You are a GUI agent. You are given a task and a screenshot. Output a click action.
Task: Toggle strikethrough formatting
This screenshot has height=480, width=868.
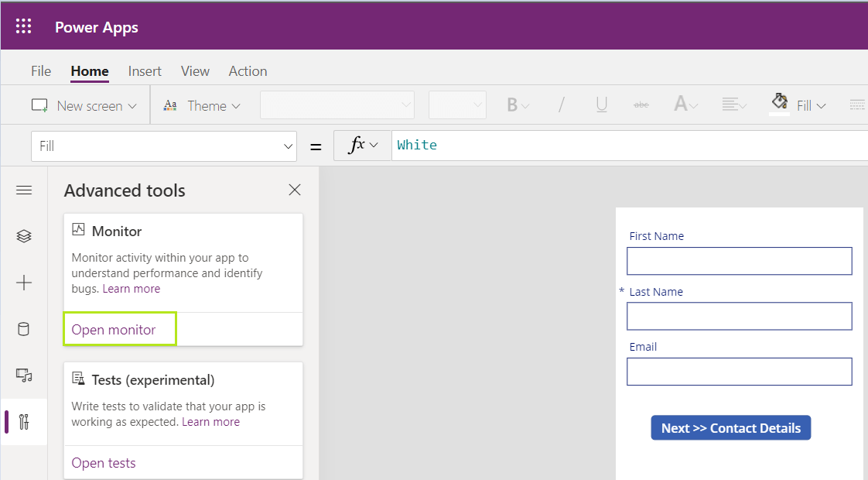pos(641,105)
